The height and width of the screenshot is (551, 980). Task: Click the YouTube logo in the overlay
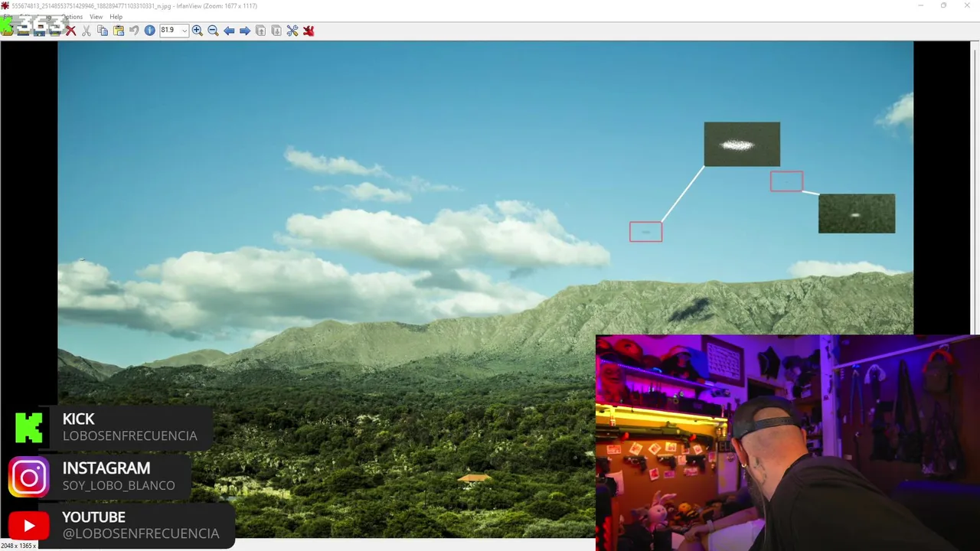(x=29, y=526)
